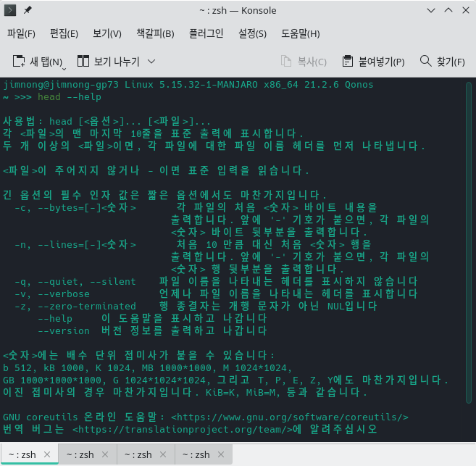Screen dimensions: 476x466
Task: Click the https://translationproject.org/team/ URL
Action: click(x=183, y=430)
